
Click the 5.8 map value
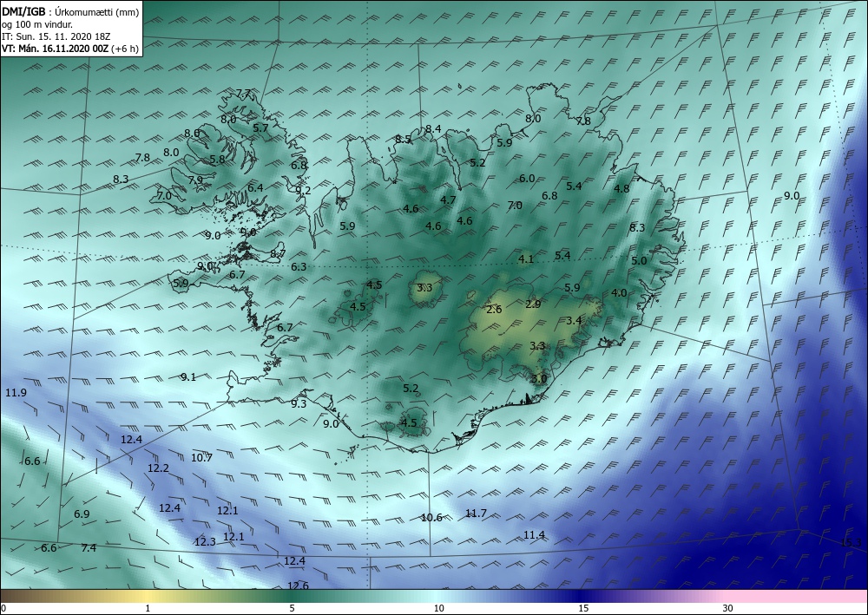pos(218,160)
